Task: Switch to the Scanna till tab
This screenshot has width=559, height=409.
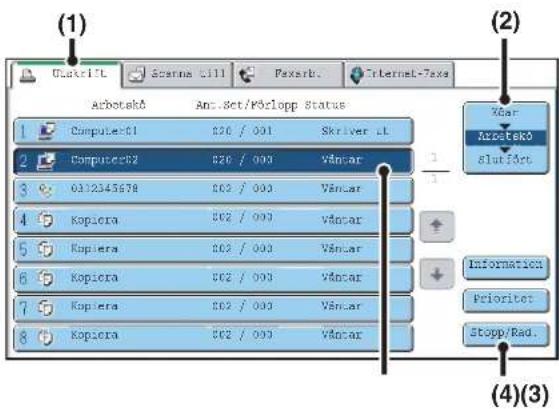Action: click(178, 74)
